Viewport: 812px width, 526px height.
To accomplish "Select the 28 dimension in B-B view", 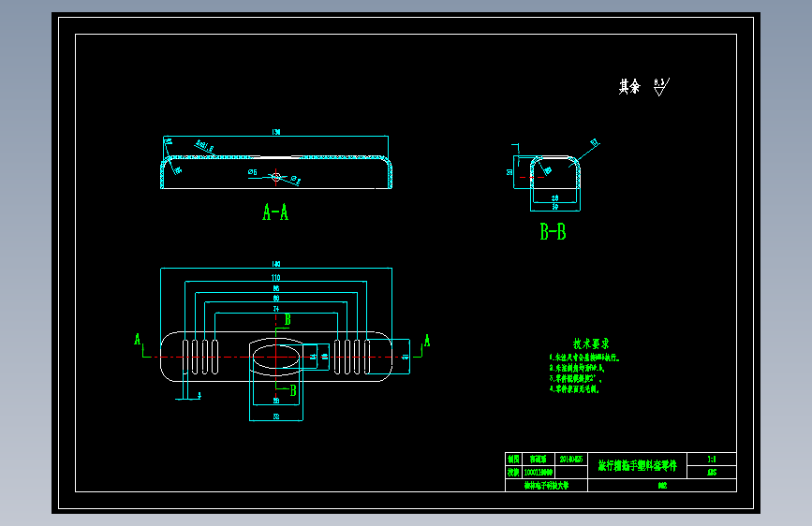I will pyautogui.click(x=555, y=198).
